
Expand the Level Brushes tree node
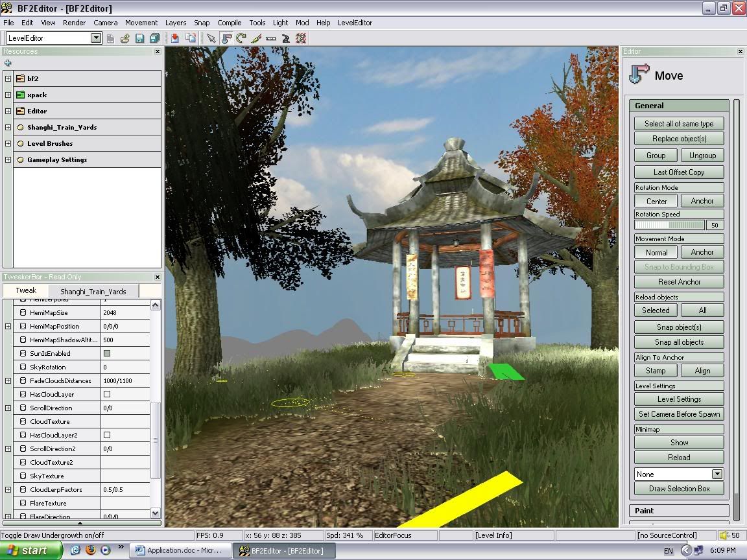coord(8,143)
